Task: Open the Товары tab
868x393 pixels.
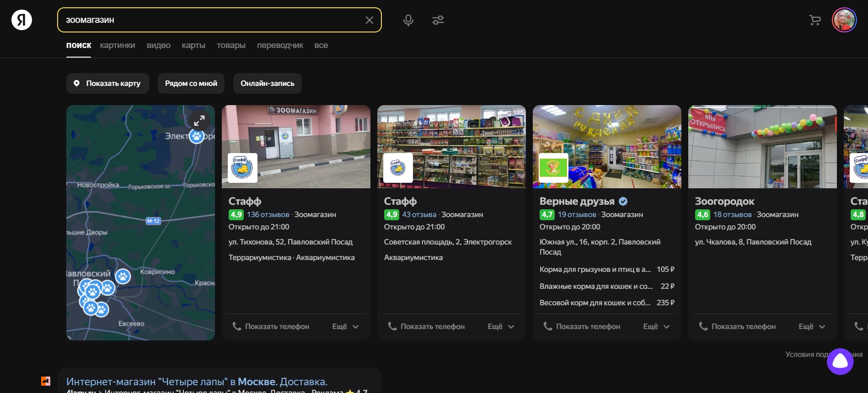Action: [x=231, y=45]
